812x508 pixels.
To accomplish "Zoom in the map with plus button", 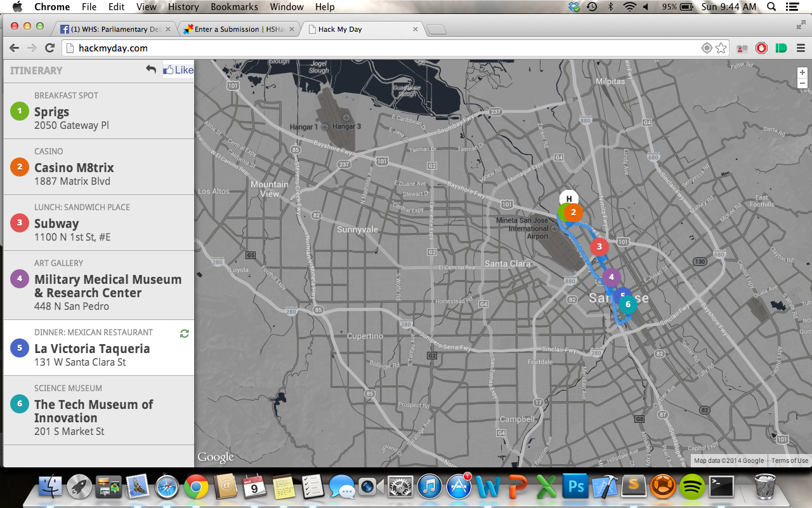I will pyautogui.click(x=802, y=72).
